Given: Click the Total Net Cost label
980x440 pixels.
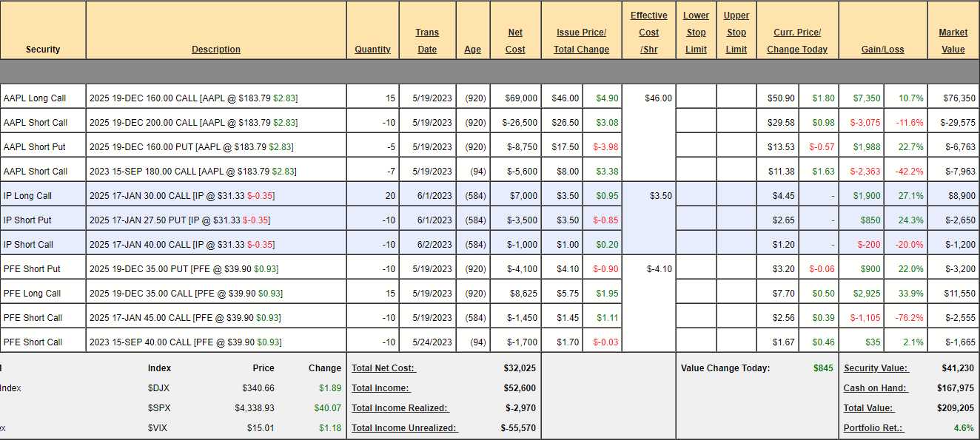Looking at the screenshot, I should click(383, 368).
